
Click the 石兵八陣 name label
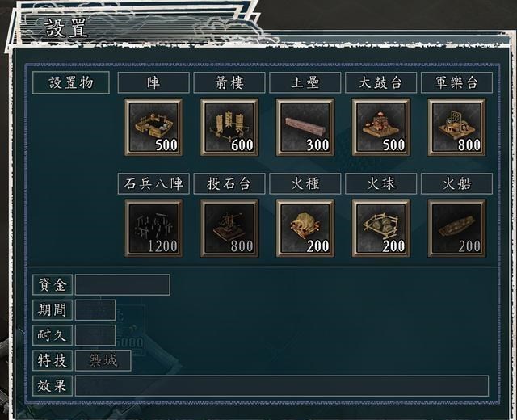(153, 183)
